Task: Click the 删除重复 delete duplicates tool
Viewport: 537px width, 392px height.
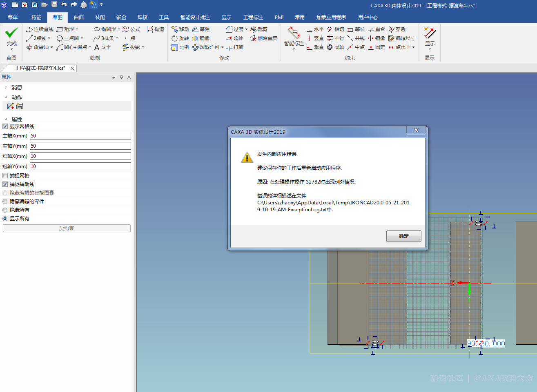Action: (x=264, y=38)
